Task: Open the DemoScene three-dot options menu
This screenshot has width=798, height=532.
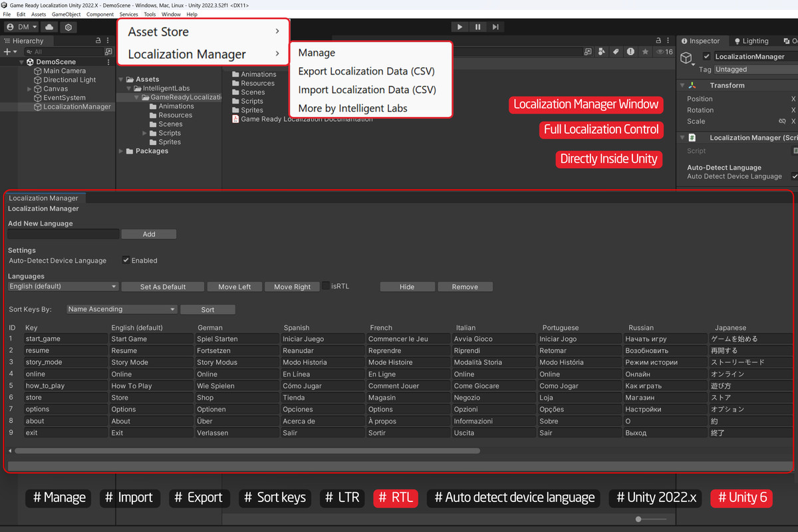Action: pos(108,62)
